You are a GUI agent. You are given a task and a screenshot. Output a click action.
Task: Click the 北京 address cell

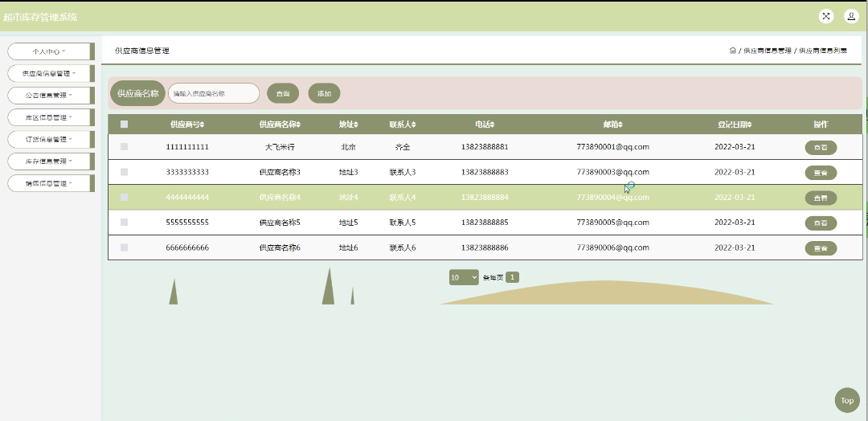coord(349,147)
